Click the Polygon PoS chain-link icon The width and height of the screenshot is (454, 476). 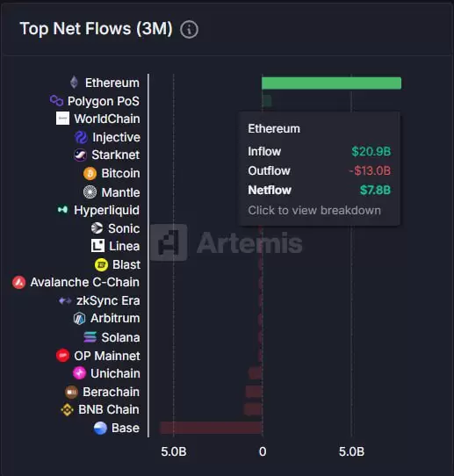click(x=56, y=101)
